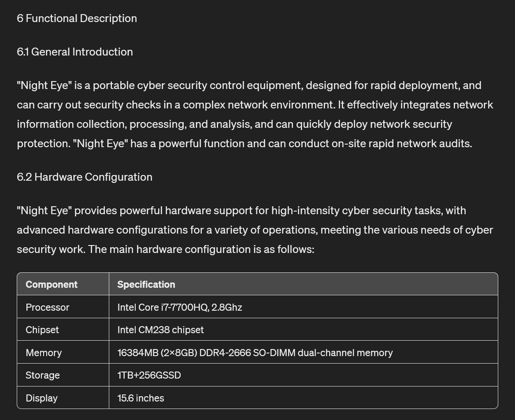Screen dimensions: 515x420
Task: Select the 'Intel Core i7-7700HQ, 2.8Ghz' cell
Action: pos(303,307)
